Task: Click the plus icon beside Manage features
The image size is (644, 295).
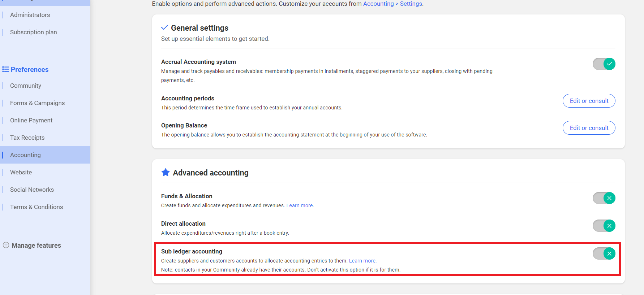Action: 6,245
